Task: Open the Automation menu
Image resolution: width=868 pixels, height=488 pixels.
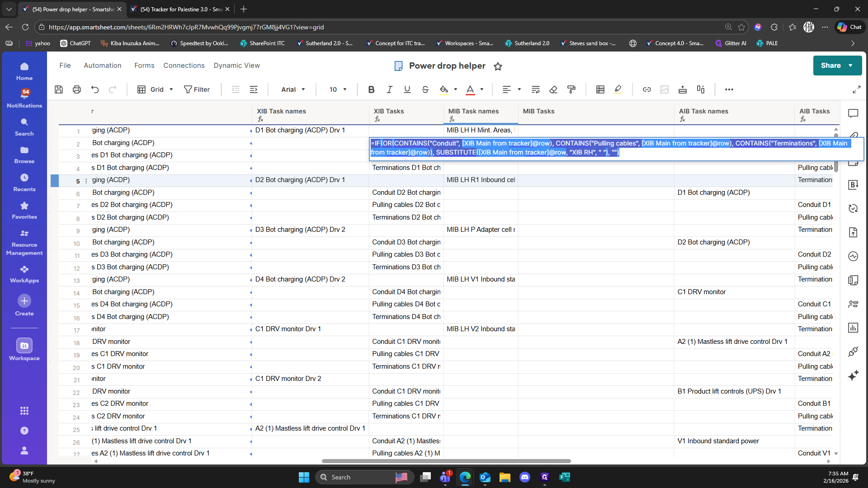Action: point(103,66)
